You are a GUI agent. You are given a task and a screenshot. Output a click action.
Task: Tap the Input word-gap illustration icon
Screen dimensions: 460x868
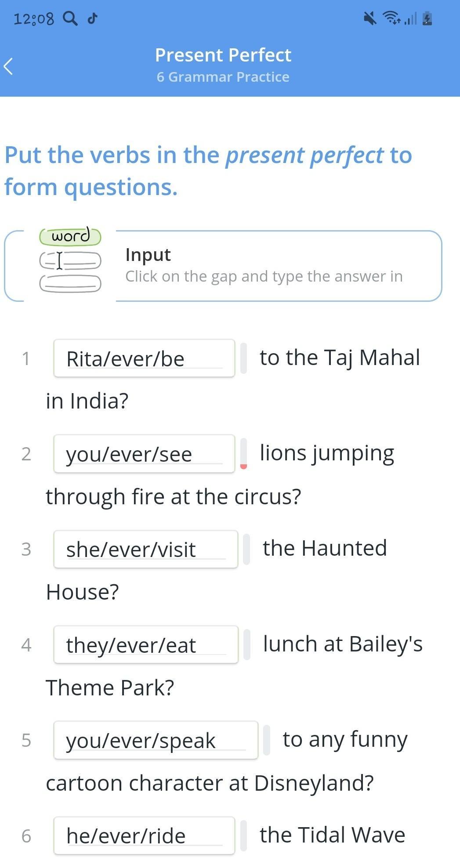click(70, 260)
